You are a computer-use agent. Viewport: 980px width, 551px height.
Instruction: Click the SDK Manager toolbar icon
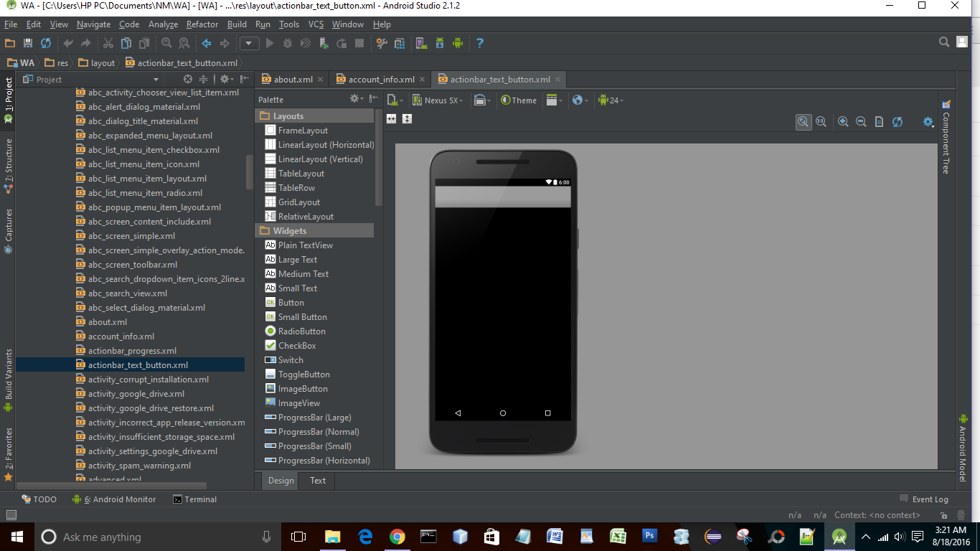point(440,42)
